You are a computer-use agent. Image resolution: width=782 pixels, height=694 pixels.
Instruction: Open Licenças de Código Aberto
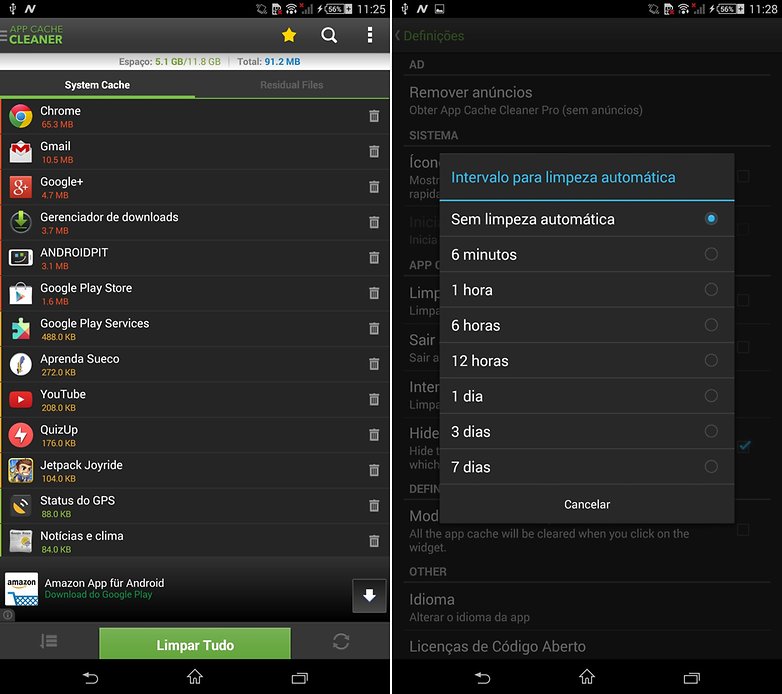pos(586,646)
